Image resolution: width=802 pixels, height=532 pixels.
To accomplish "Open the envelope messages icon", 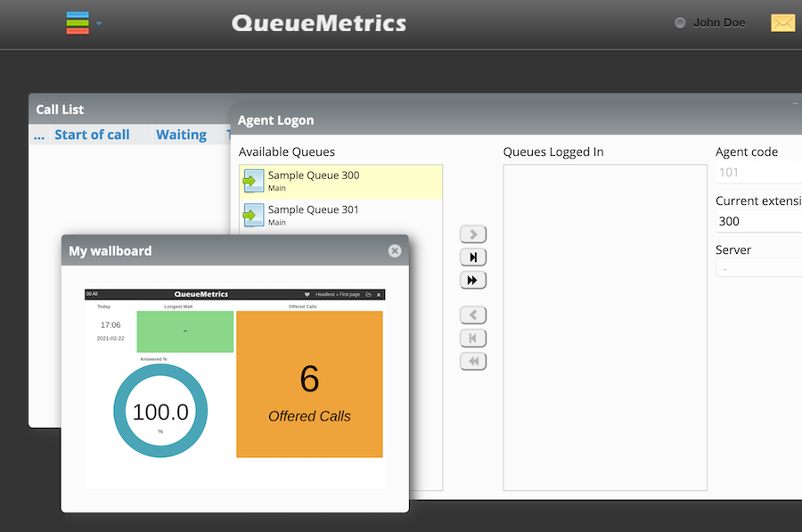I will click(x=782, y=23).
